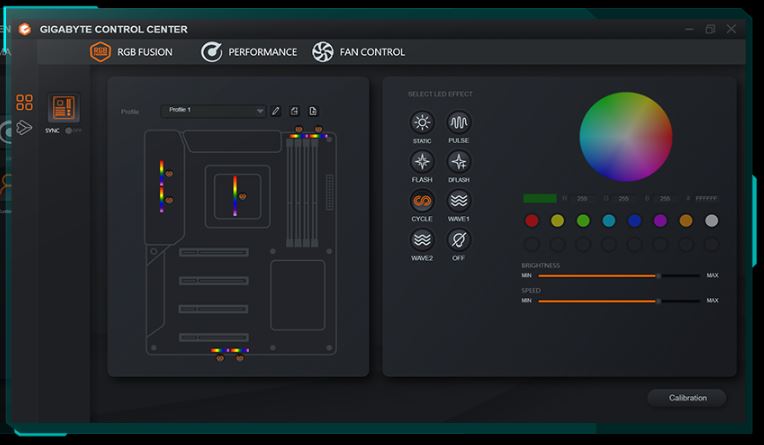Open the Profile 1 dropdown
Screen dimensions: 764x445
(x=215, y=111)
